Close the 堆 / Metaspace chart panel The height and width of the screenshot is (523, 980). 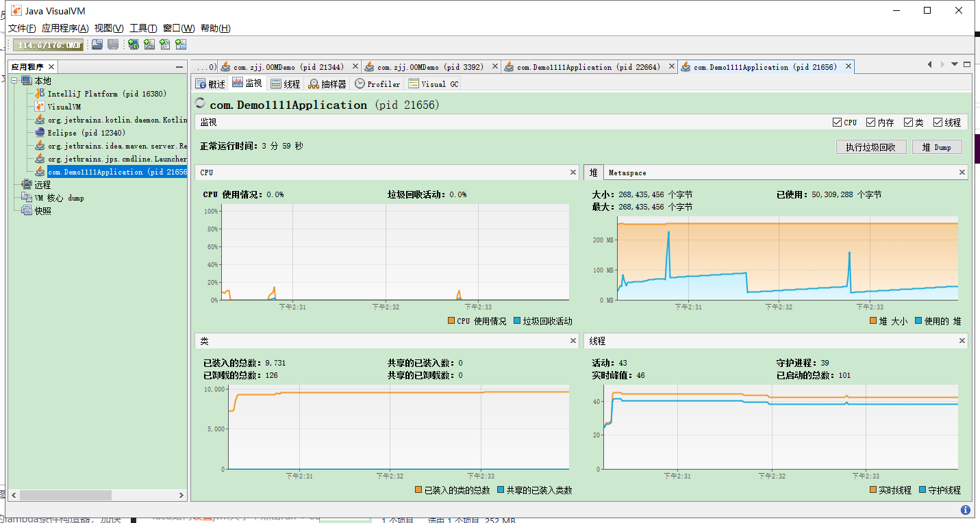click(962, 173)
